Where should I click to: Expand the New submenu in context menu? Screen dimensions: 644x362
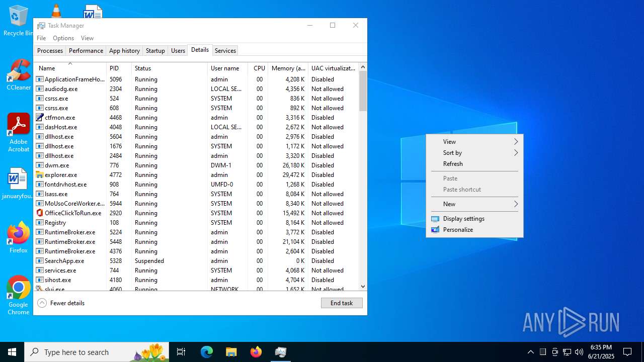474,204
